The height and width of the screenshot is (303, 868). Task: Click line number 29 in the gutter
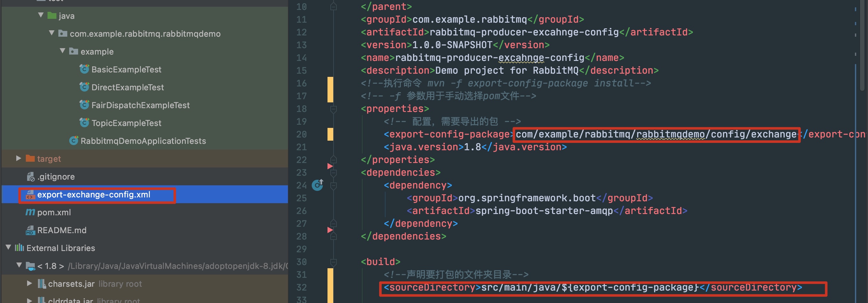pyautogui.click(x=302, y=249)
